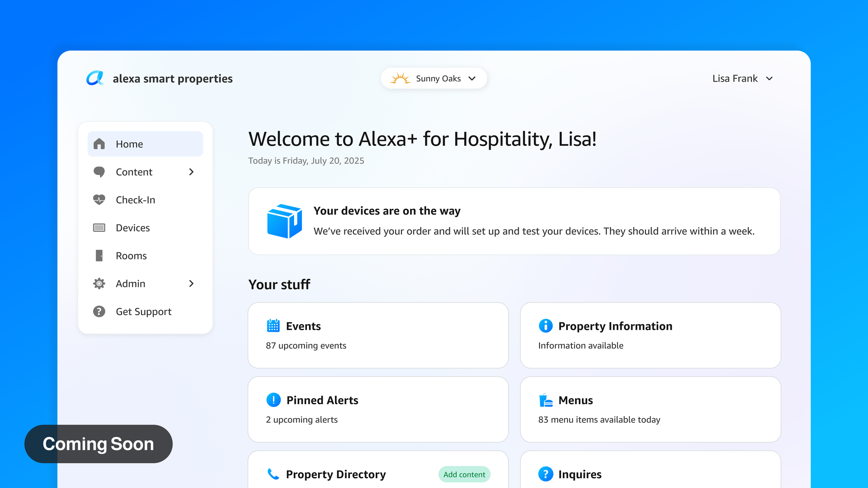Open the Inquires card

point(650,470)
